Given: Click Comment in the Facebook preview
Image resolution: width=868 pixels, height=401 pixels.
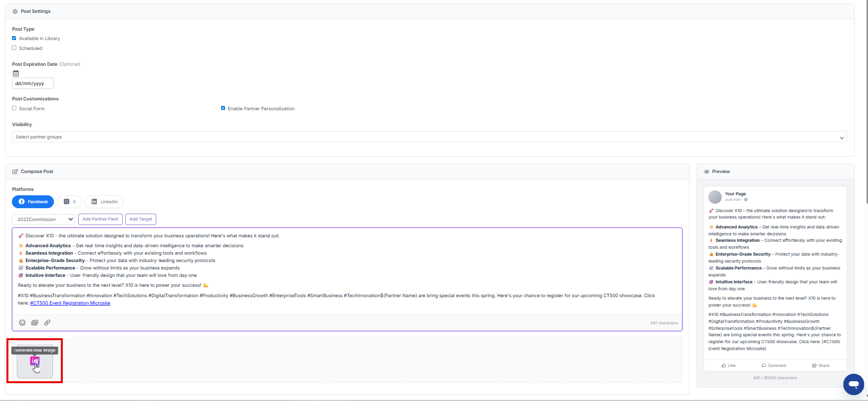Looking at the screenshot, I should 774,365.
